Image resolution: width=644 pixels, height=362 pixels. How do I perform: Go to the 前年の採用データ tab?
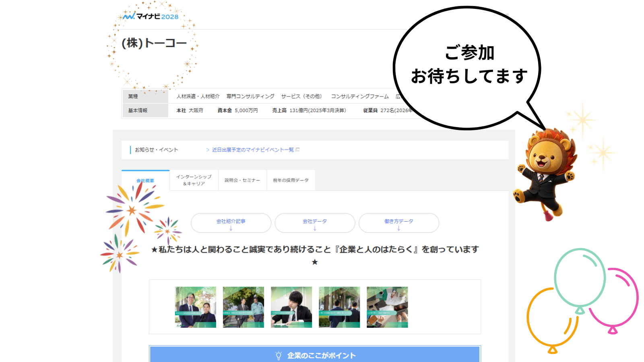click(291, 180)
